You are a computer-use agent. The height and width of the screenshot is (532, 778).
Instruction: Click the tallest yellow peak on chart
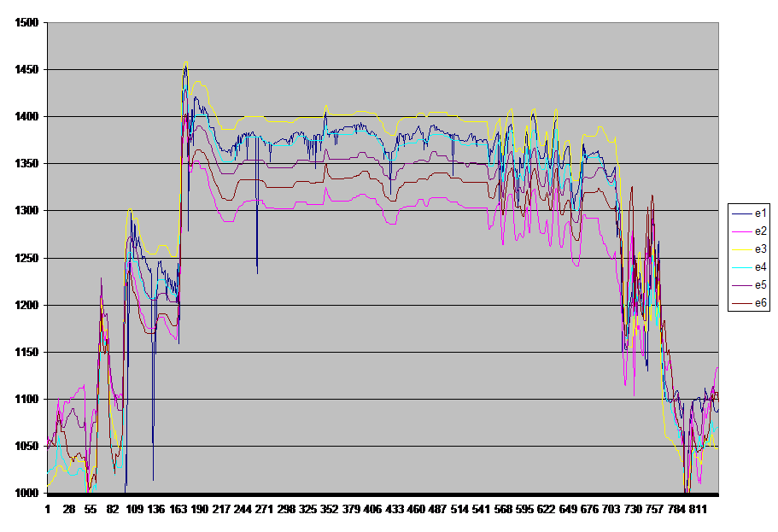tap(186, 62)
